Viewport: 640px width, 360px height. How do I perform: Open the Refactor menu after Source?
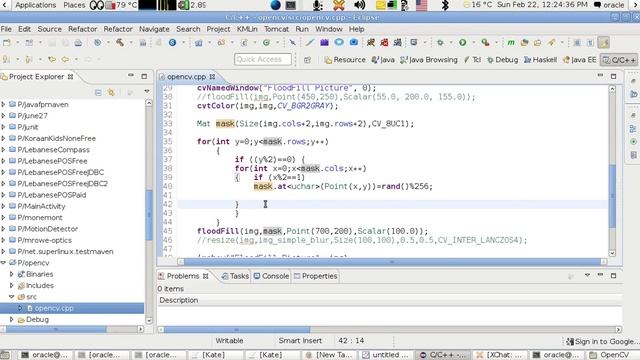click(x=82, y=29)
